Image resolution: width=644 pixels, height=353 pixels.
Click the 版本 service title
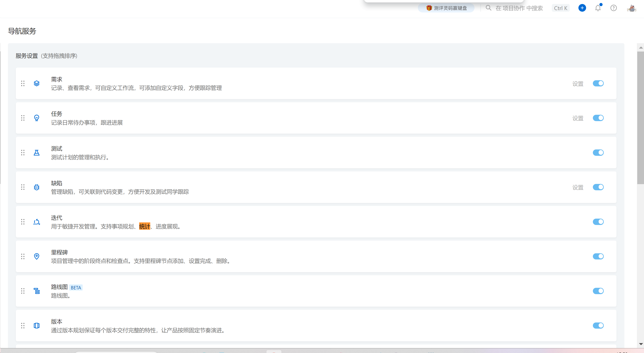[56, 321]
